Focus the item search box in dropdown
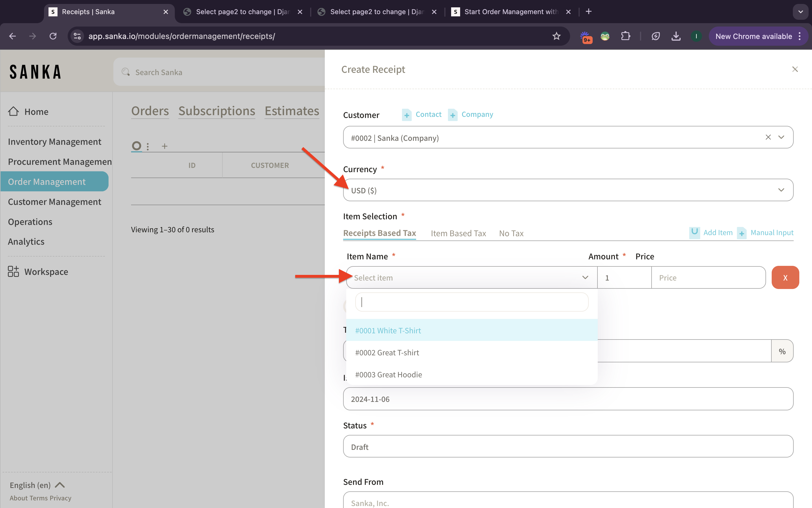Image resolution: width=812 pixels, height=508 pixels. point(472,302)
